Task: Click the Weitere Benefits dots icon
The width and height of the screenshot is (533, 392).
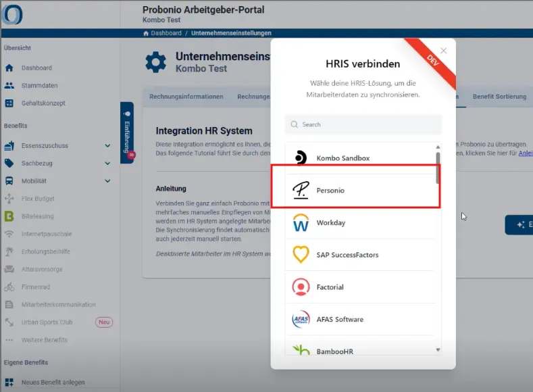Action: pyautogui.click(x=9, y=340)
